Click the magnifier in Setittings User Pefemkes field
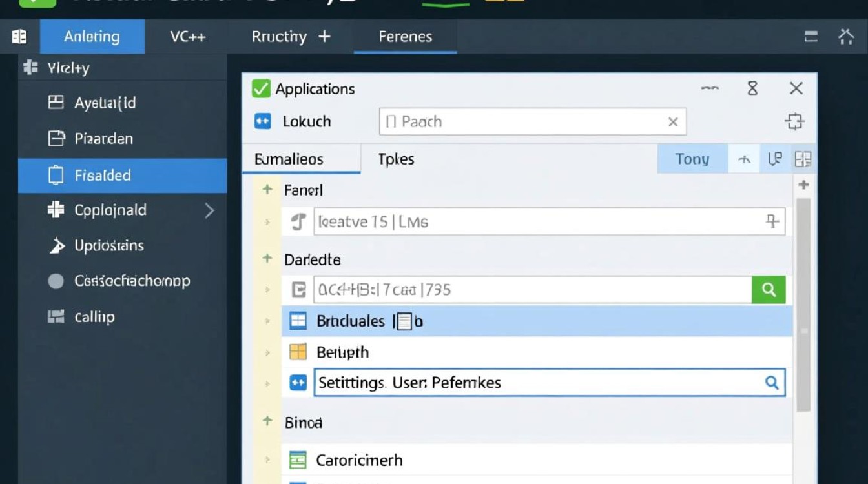 [771, 383]
